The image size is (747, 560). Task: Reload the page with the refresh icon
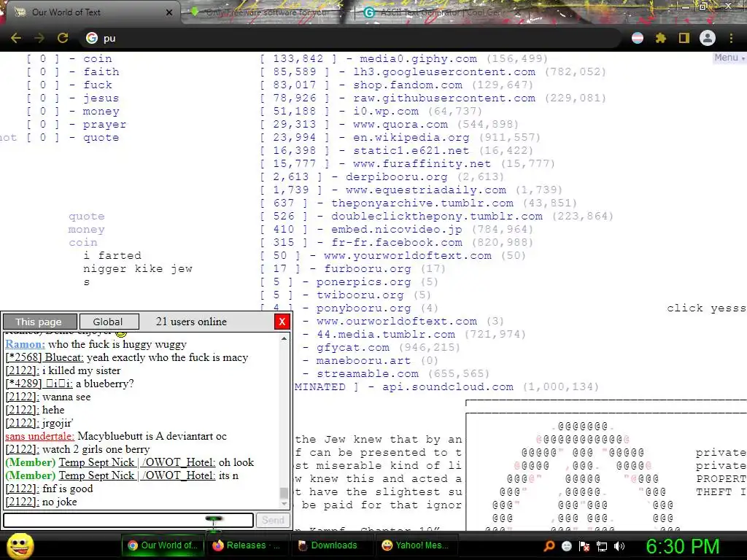click(63, 38)
